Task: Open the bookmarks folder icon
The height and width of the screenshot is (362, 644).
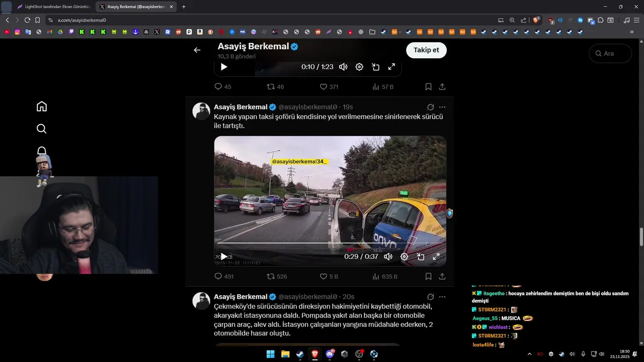Action: click(x=372, y=32)
